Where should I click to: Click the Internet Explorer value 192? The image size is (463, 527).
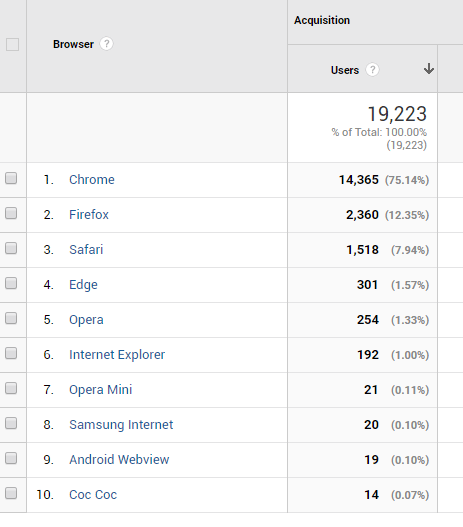point(368,355)
